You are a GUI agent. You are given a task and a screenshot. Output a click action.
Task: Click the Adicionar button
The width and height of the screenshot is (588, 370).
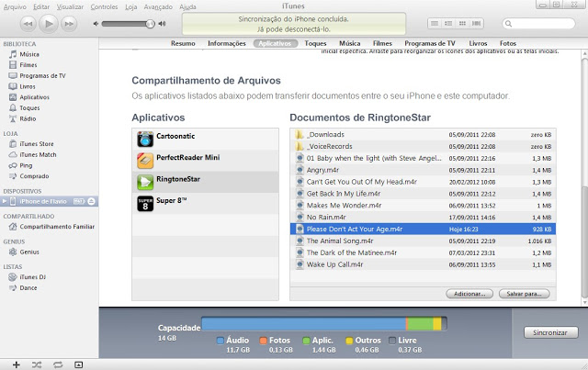[x=467, y=293]
